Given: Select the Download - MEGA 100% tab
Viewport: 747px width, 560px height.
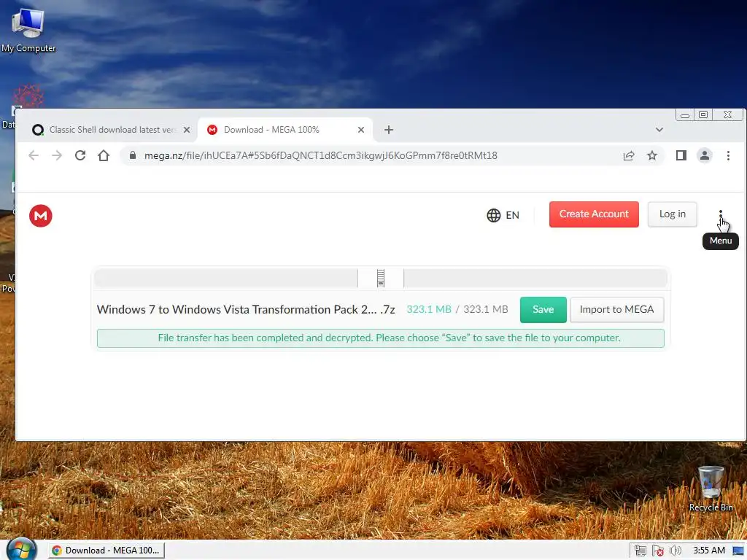Looking at the screenshot, I should click(x=285, y=130).
